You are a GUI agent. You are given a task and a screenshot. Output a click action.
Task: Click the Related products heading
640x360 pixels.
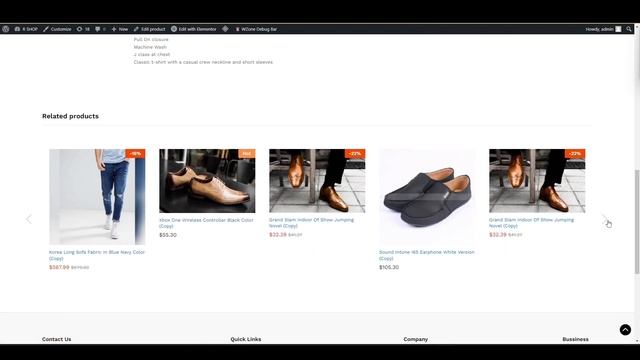(70, 116)
